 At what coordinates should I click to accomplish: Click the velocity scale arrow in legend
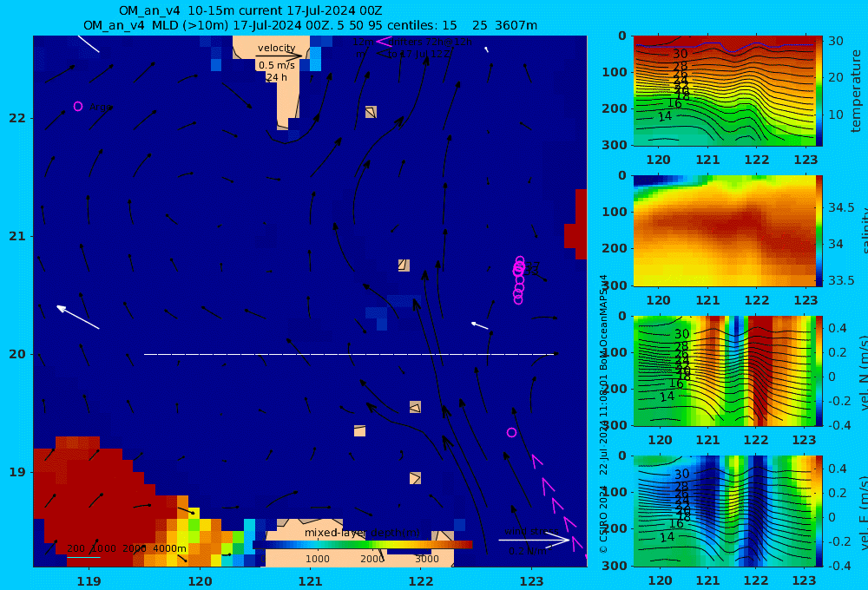tap(279, 56)
